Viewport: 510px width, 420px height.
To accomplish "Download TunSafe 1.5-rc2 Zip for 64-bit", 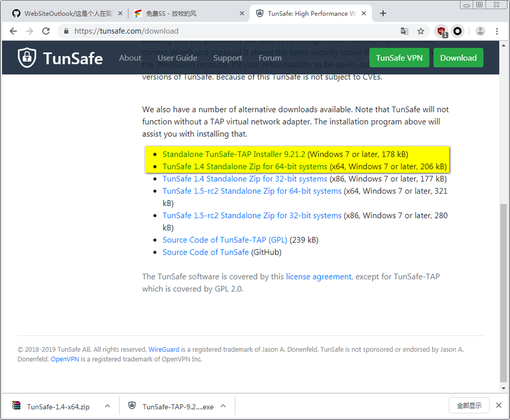I will pos(252,191).
